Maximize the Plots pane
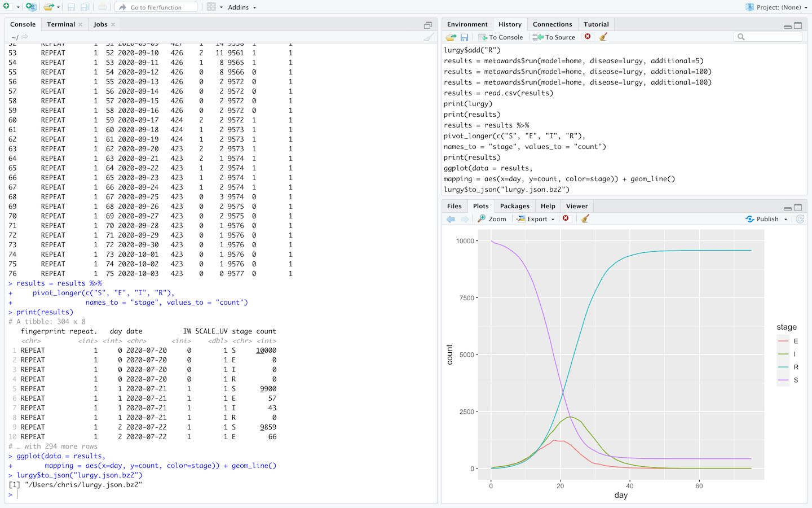This screenshot has height=508, width=812. coord(798,207)
